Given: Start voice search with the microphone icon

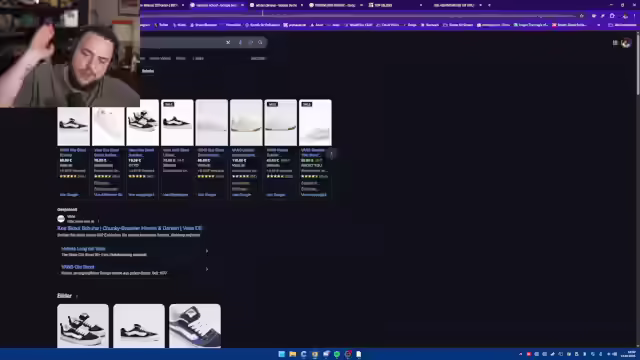Looking at the screenshot, I should click(x=240, y=42).
